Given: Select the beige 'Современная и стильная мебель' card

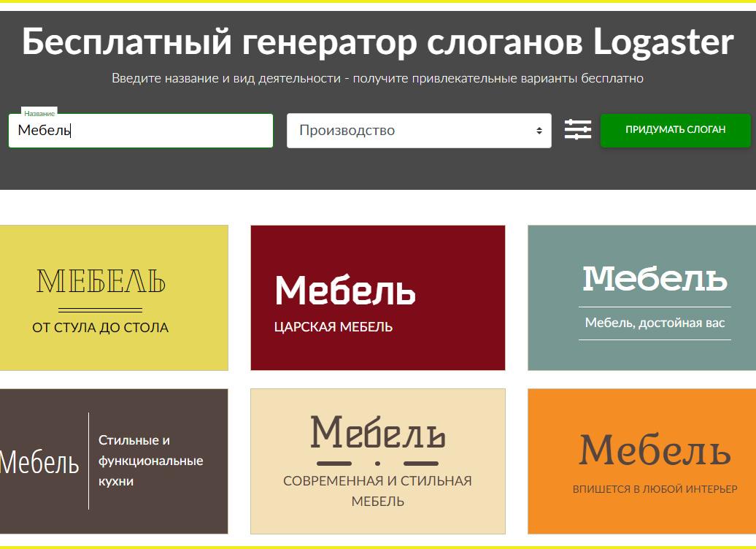Looking at the screenshot, I should pyautogui.click(x=378, y=461).
